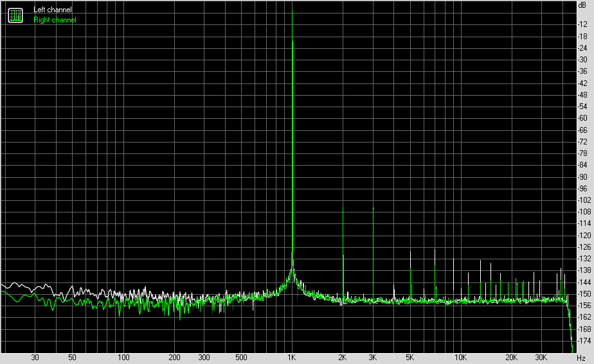Image resolution: width=594 pixels, height=364 pixels.
Task: Click the -30 dB scale value
Action: (582, 60)
